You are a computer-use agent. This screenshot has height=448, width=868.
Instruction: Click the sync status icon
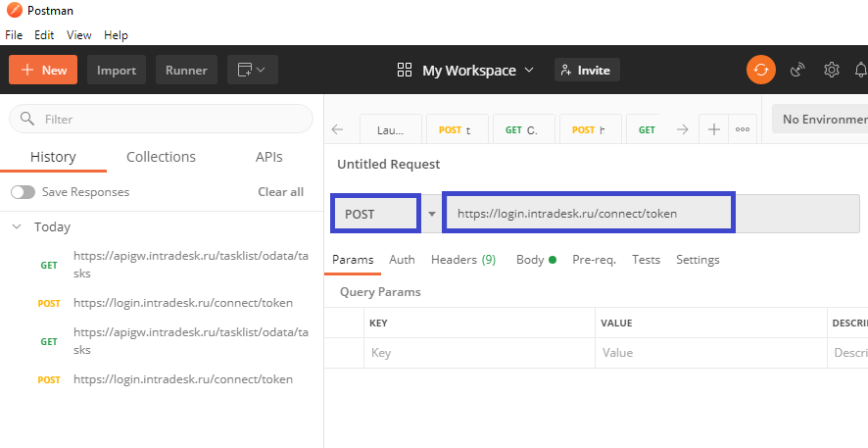pyautogui.click(x=760, y=70)
